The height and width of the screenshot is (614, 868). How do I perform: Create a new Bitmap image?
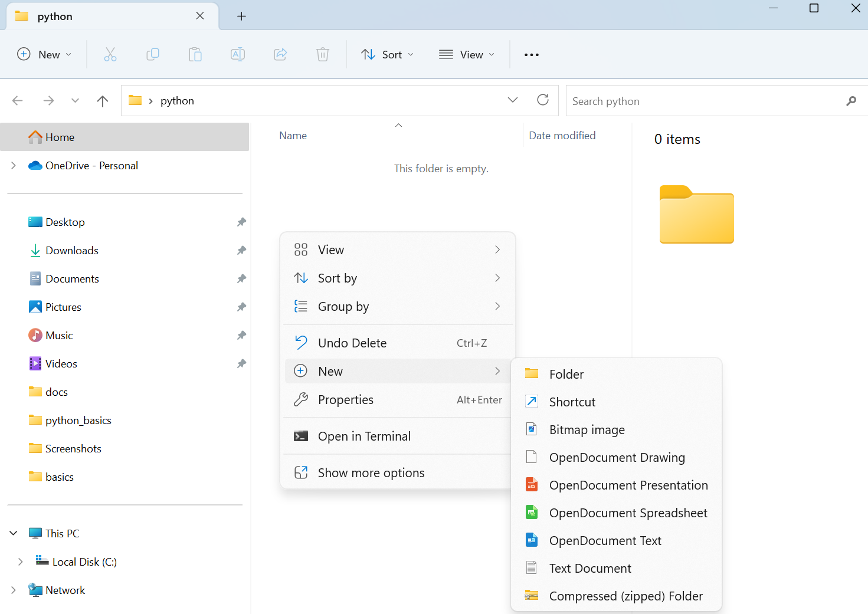click(616, 430)
